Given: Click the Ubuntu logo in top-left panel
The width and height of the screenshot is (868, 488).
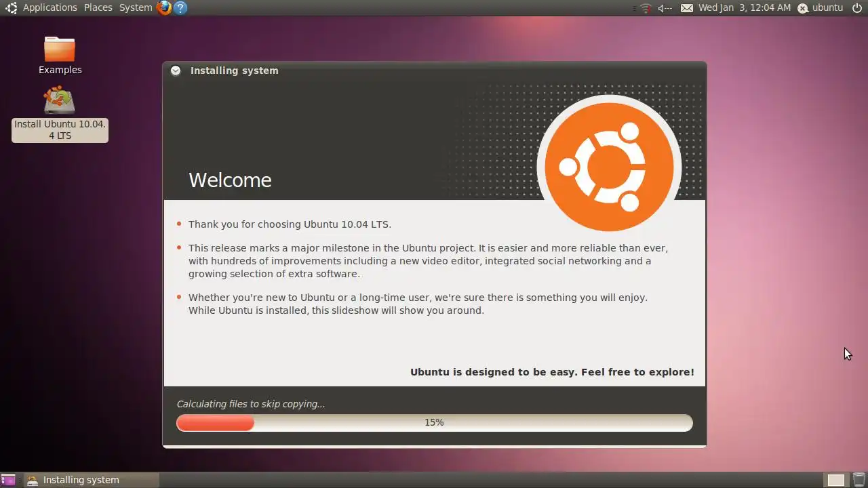Looking at the screenshot, I should point(11,8).
